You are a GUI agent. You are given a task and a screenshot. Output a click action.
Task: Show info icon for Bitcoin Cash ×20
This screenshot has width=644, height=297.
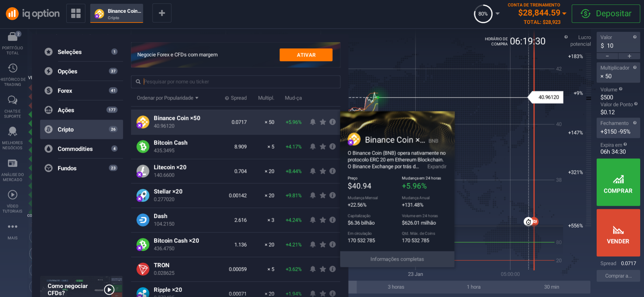332,244
